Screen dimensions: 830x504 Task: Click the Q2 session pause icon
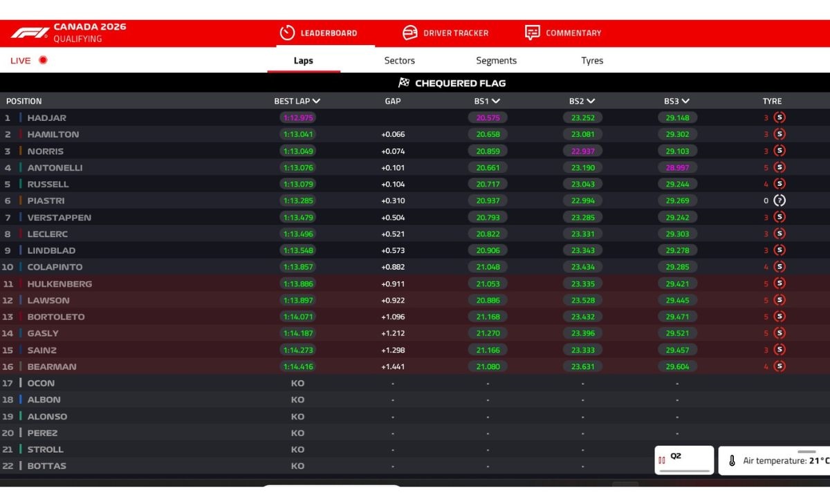pos(662,460)
